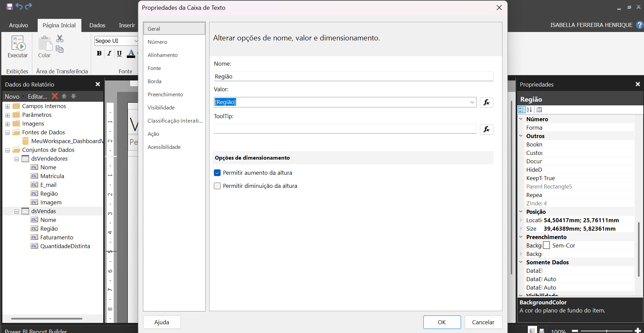The height and width of the screenshot is (333, 644).
Task: Collapse the dsVendedores dataset node
Action: coord(16,159)
